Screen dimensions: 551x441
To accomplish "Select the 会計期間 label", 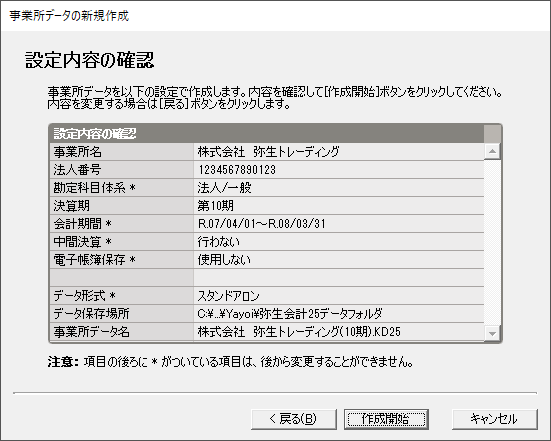I will (x=83, y=223).
